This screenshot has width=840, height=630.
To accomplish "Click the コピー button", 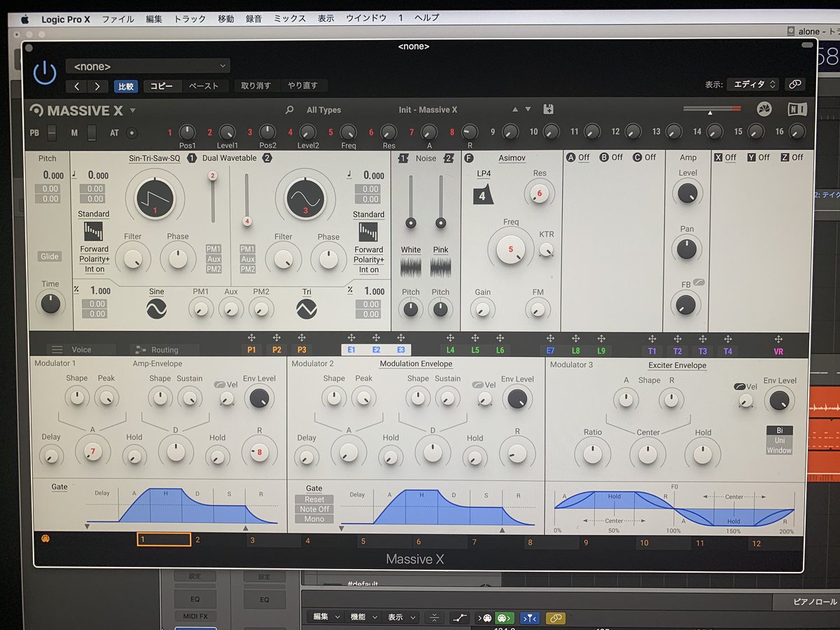I will [x=162, y=86].
